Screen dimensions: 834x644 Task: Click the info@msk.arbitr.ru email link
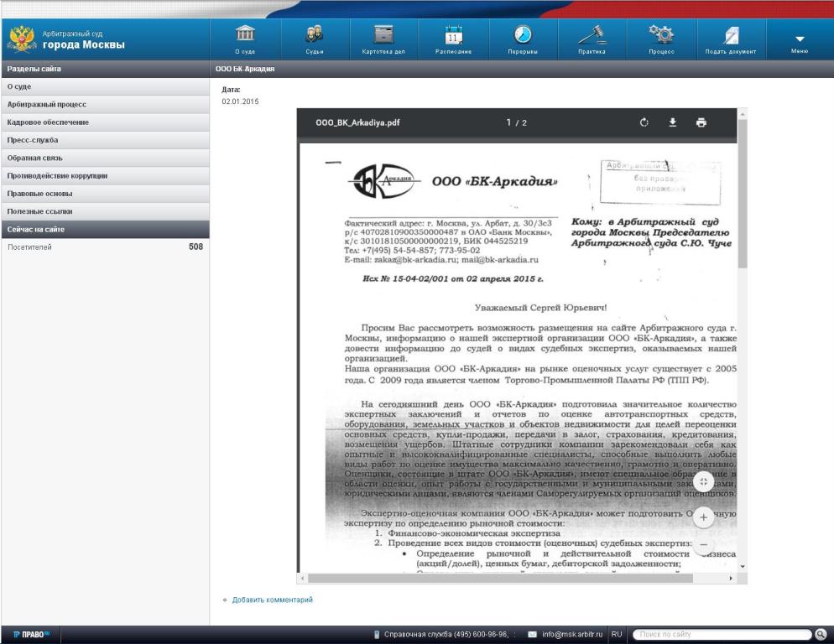coord(572,634)
